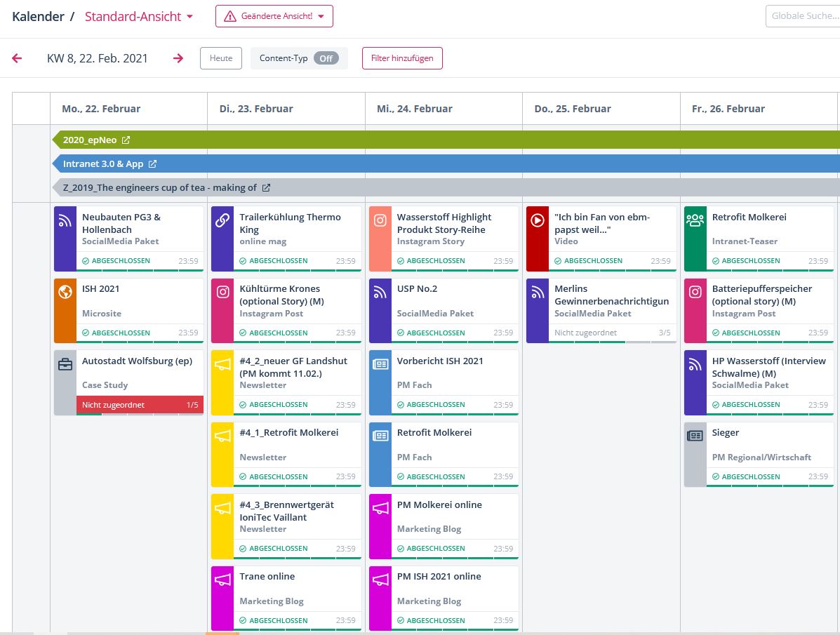
Task: Click the Kalender breadcrumb
Action: [x=38, y=16]
